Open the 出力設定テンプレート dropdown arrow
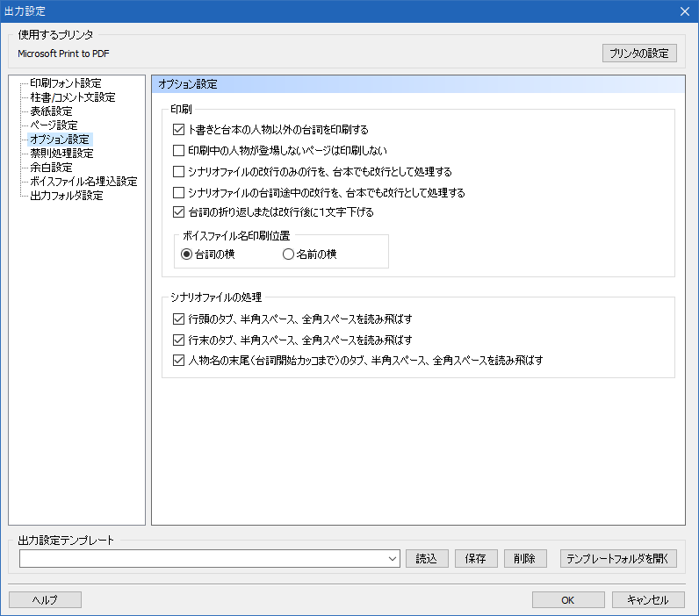 coord(393,559)
